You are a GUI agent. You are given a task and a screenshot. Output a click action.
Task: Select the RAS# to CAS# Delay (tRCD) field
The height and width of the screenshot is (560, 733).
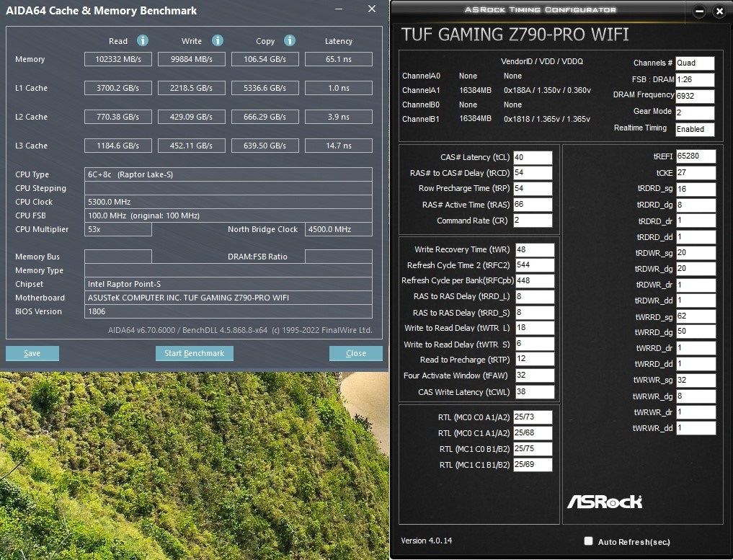point(533,173)
